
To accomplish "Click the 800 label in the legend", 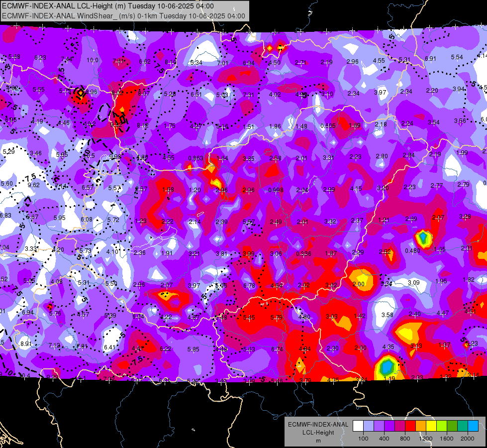I will [405, 439].
